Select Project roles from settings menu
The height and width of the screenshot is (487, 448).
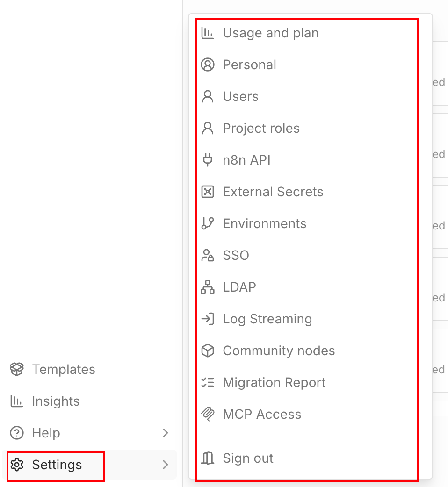coord(261,129)
